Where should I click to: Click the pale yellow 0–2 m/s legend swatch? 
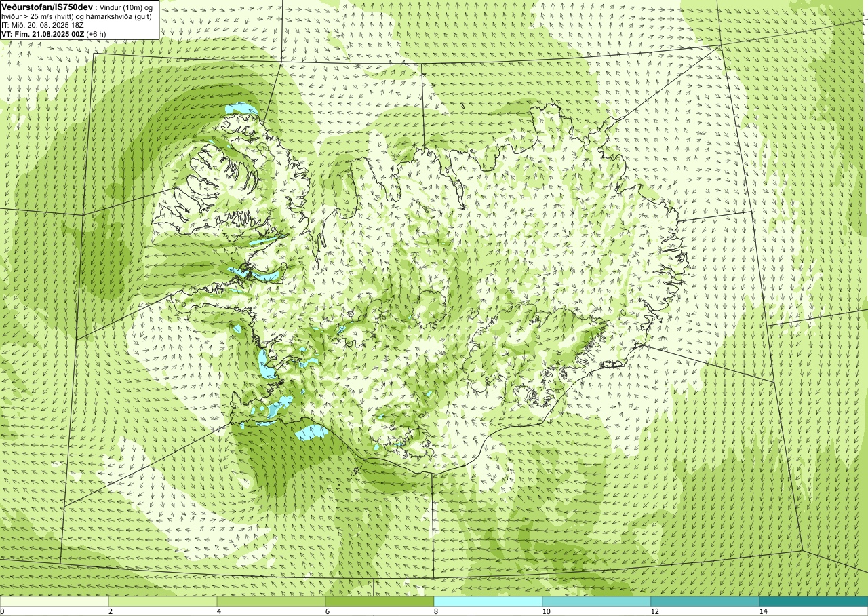pyautogui.click(x=54, y=601)
